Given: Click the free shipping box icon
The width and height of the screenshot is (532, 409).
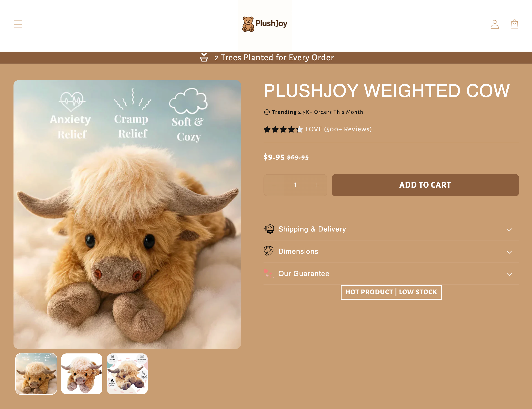Looking at the screenshot, I should pyautogui.click(x=269, y=229).
